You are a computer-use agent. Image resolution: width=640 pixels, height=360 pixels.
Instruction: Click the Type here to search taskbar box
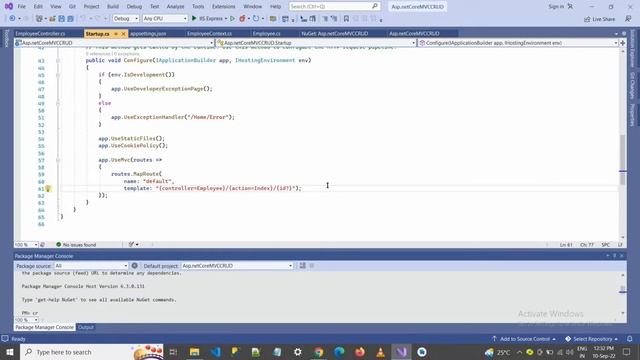(92, 352)
